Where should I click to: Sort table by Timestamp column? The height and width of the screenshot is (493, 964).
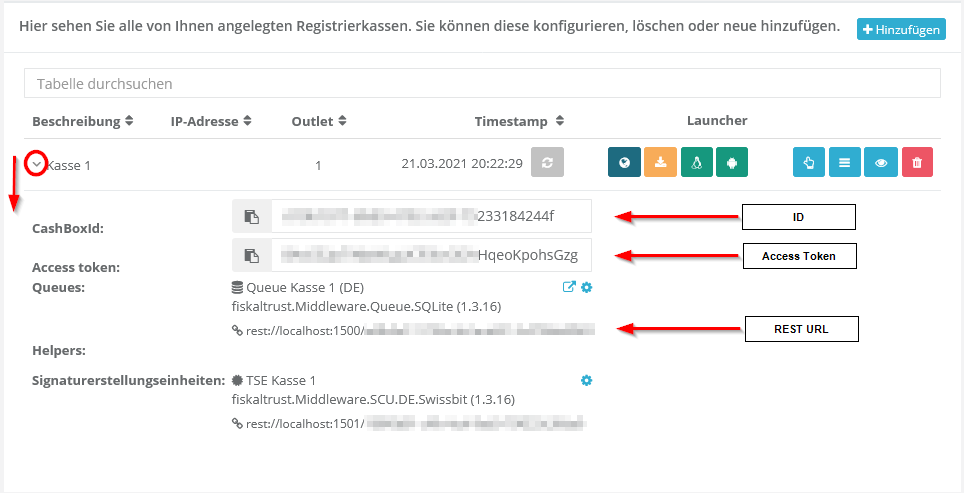pyautogui.click(x=519, y=121)
